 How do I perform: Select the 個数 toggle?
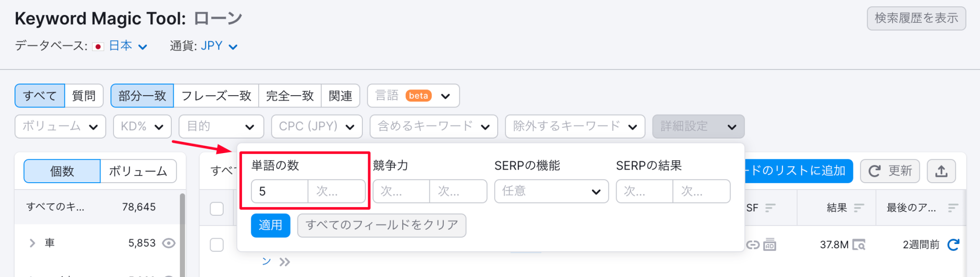click(x=62, y=171)
